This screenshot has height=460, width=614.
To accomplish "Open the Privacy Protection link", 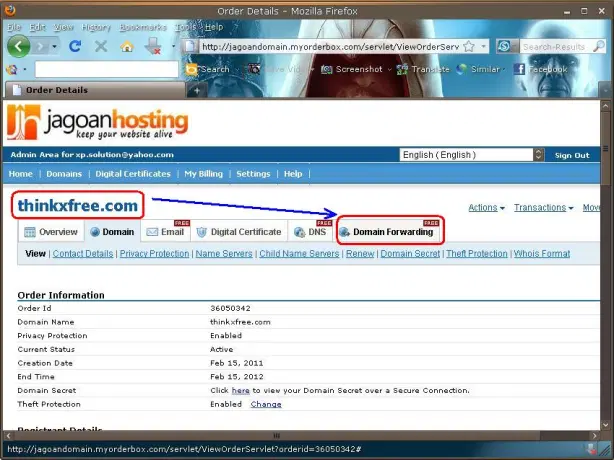I will coord(154,254).
